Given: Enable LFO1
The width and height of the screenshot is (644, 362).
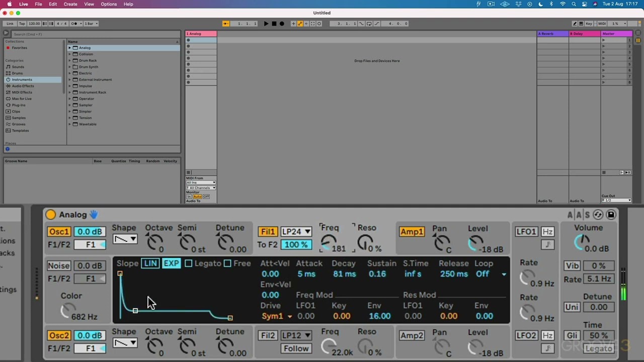Looking at the screenshot, I should (x=526, y=232).
